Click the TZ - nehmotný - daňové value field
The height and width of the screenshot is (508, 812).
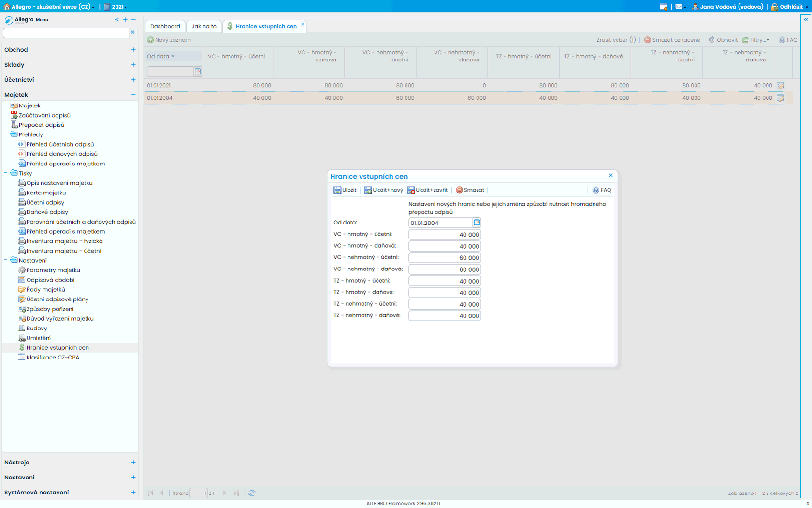point(445,316)
